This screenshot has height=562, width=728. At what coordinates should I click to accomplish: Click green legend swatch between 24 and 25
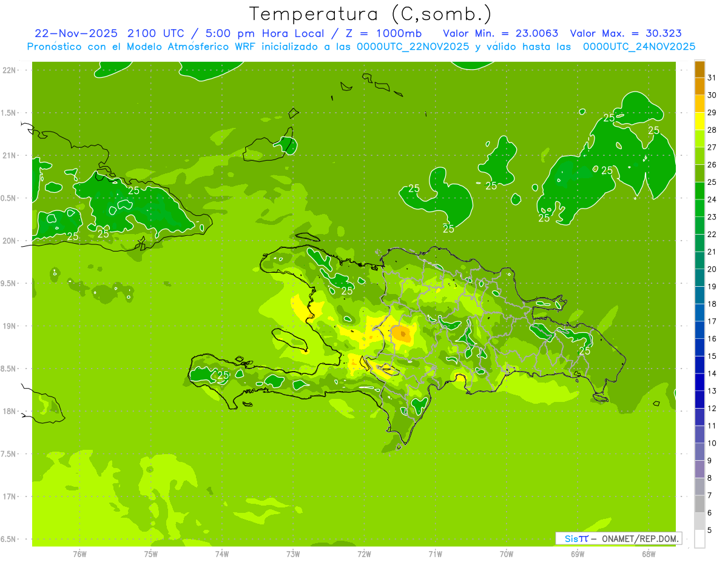click(x=699, y=191)
